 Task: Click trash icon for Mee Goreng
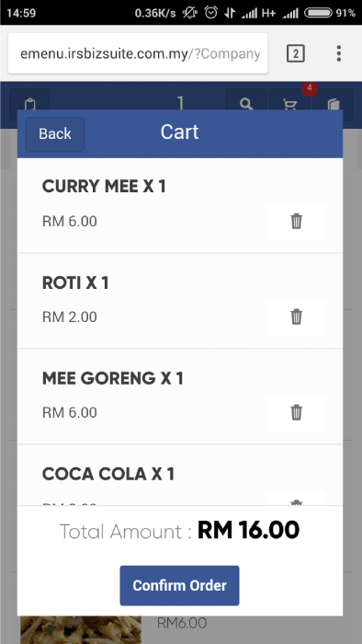[x=296, y=412]
